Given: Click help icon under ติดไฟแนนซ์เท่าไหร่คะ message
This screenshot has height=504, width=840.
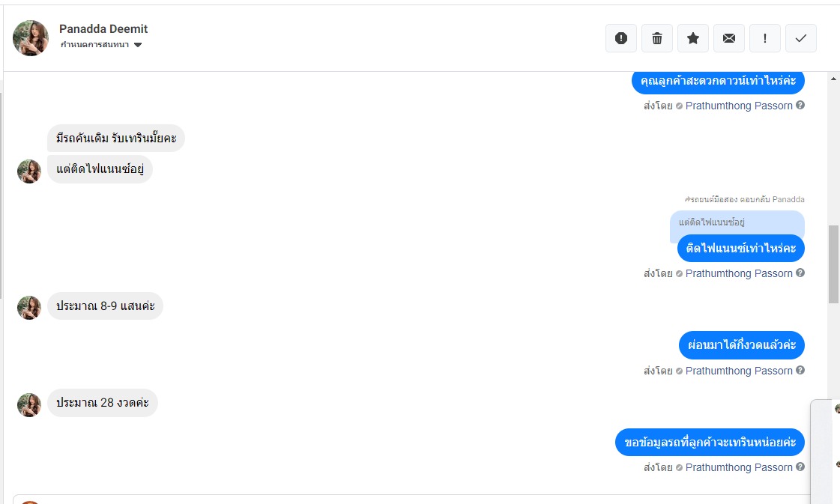Looking at the screenshot, I should coord(800,273).
